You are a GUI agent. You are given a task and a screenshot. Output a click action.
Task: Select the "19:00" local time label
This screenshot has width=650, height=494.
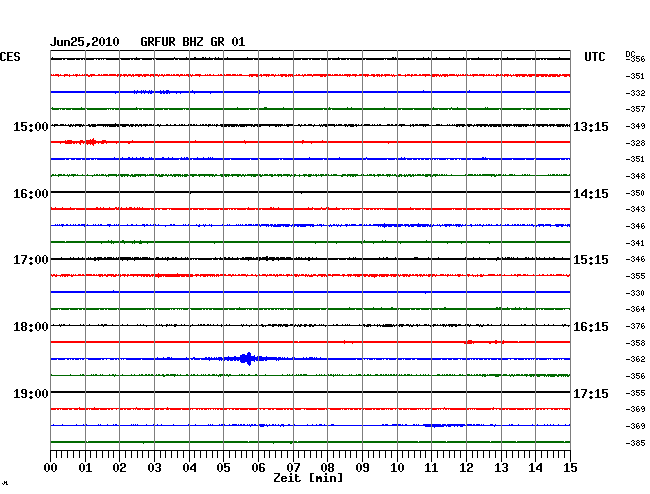(x=31, y=393)
